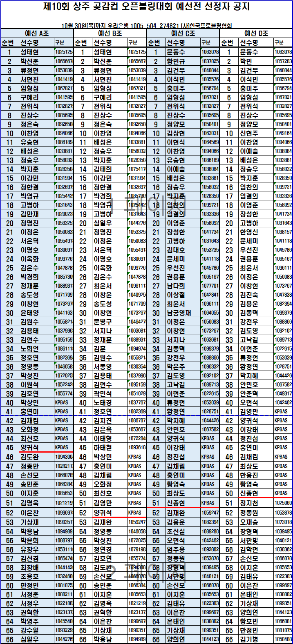Select the '예선 D조' group header cell
Viewport: 293px width, 644px height.
click(256, 33)
